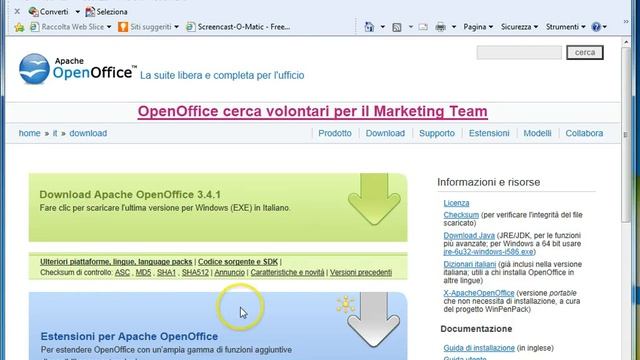Open the Collabora navigation tab
Image resolution: width=640 pixels, height=360 pixels.
click(584, 133)
